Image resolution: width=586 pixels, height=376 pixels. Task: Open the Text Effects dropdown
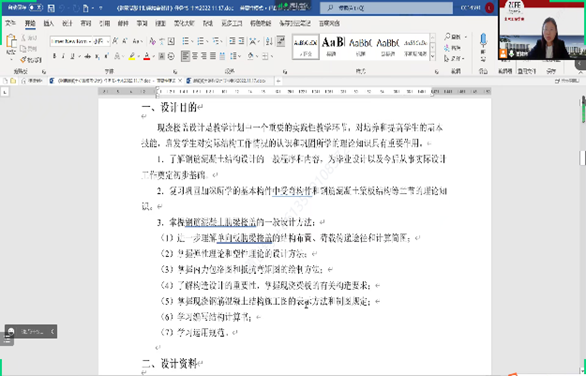point(118,56)
